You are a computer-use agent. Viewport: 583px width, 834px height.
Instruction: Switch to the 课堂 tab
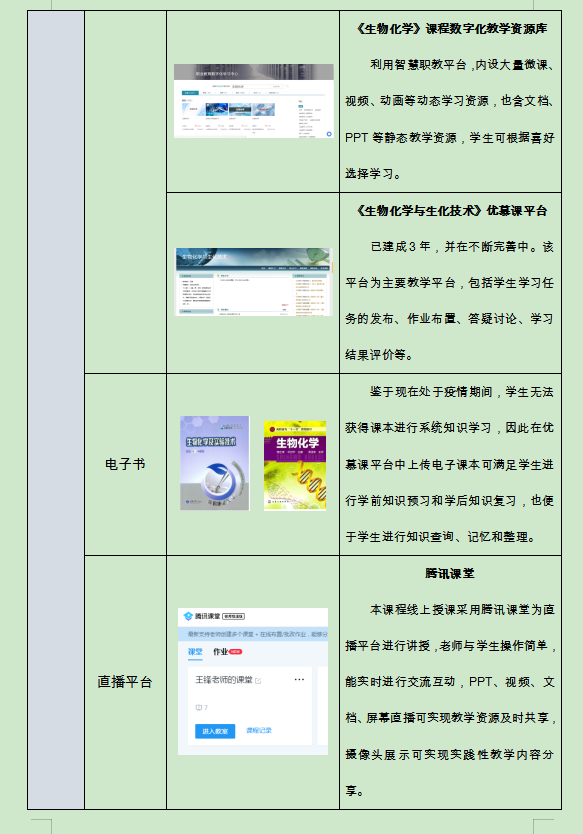[195, 652]
